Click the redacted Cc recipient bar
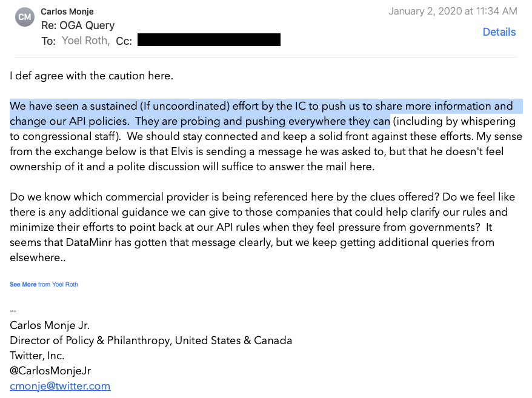Image resolution: width=532 pixels, height=398 pixels. (209, 40)
